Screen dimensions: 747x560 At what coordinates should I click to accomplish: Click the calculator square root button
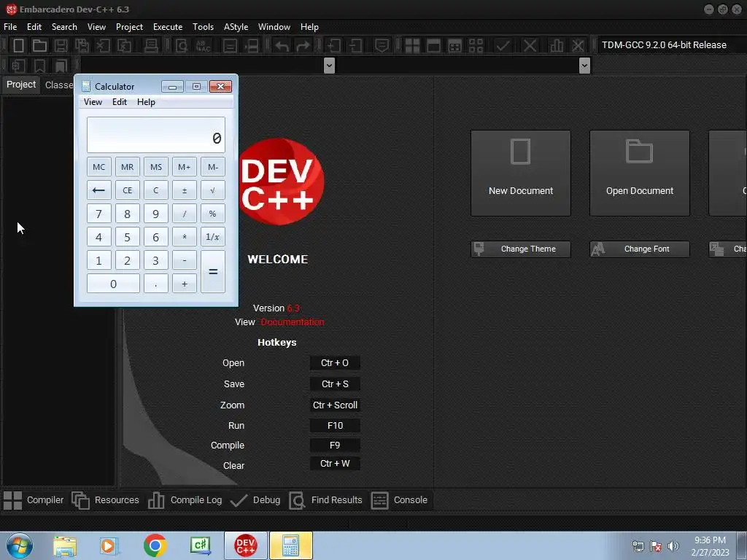212,190
